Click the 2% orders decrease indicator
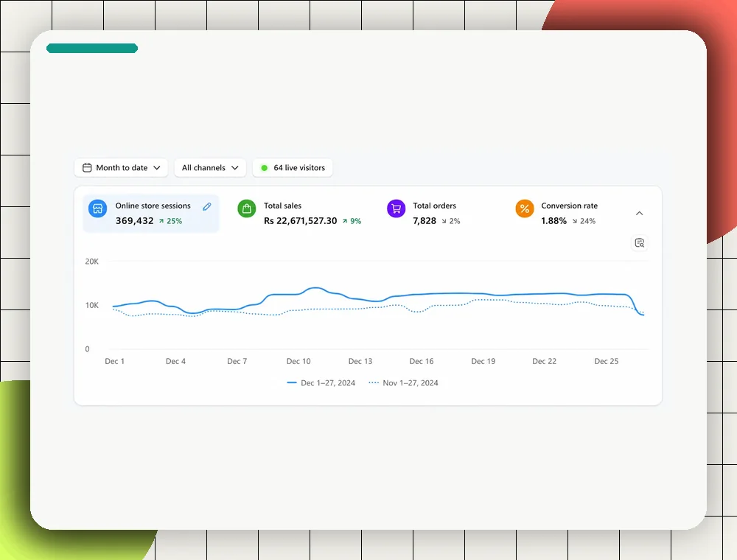The height and width of the screenshot is (560, 737). [x=451, y=221]
